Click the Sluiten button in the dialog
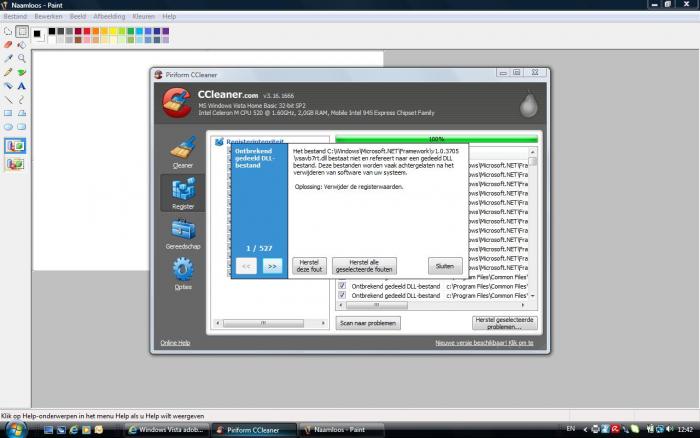This screenshot has width=700, height=438. (445, 266)
